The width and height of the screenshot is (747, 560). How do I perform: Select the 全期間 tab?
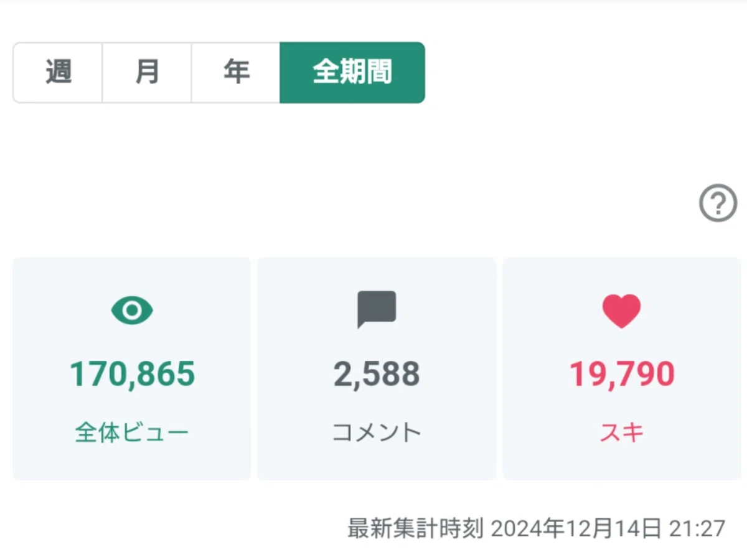pyautogui.click(x=352, y=72)
